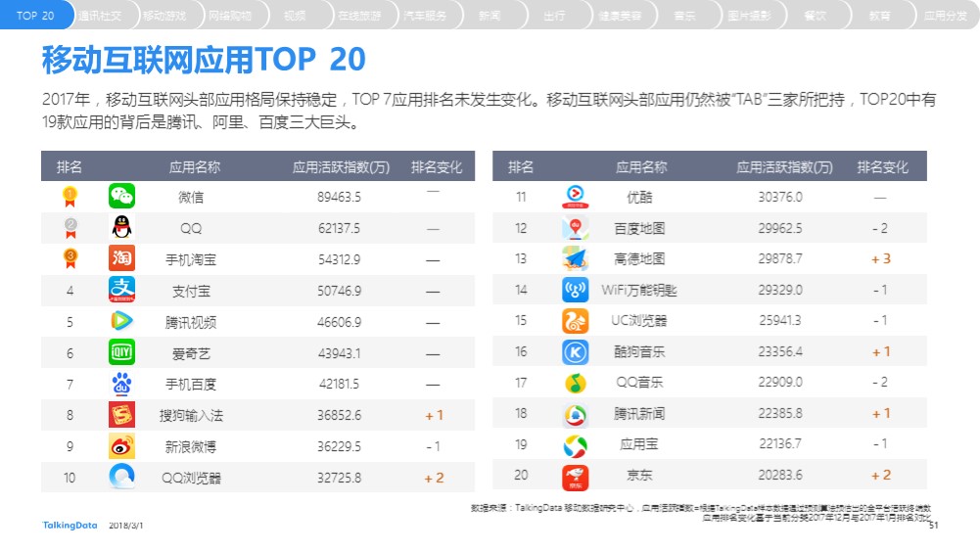This screenshot has width=980, height=551.
Task: Click the +1 rank change for 搜狗输入法
Action: click(434, 415)
